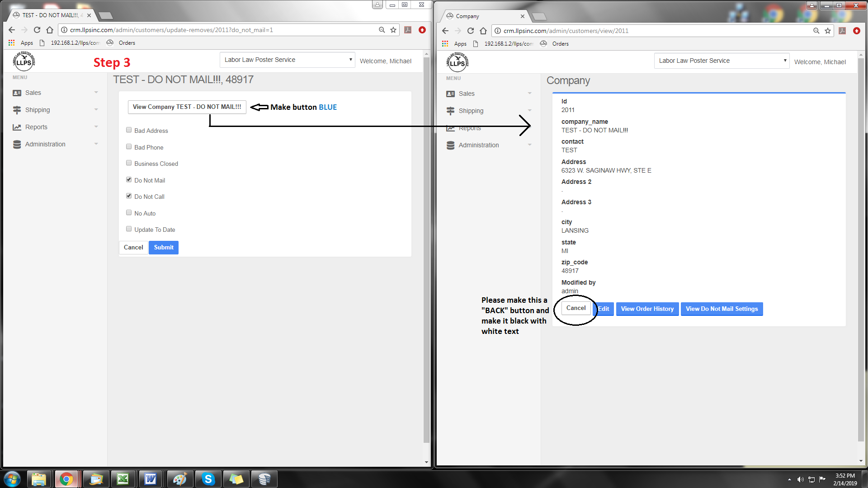
Task: Check the Bad Address checkbox
Action: pyautogui.click(x=129, y=130)
